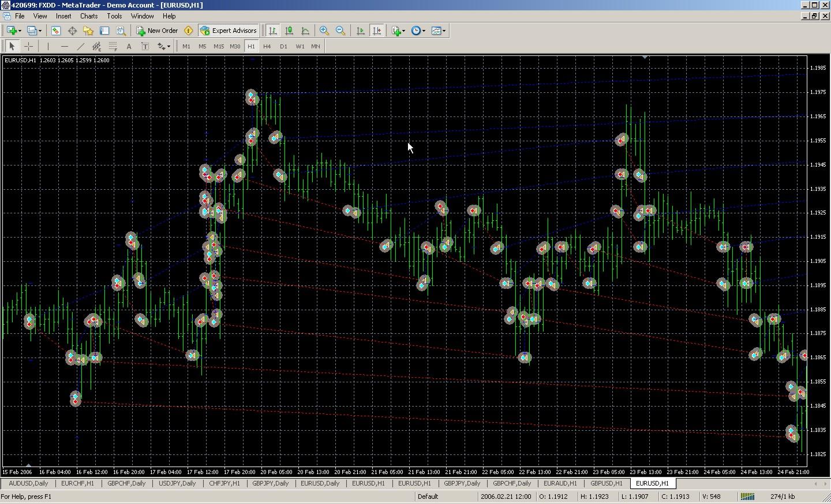Screen dimensions: 831x504
Task: Open the Data Window crosshair-circle icon
Action: click(72, 31)
